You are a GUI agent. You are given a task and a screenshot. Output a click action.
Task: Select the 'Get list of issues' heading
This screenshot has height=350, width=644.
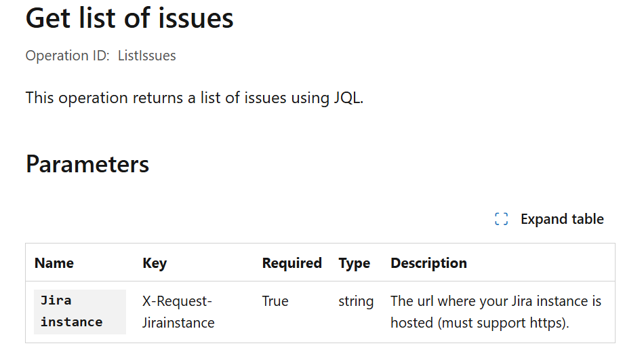(x=129, y=18)
